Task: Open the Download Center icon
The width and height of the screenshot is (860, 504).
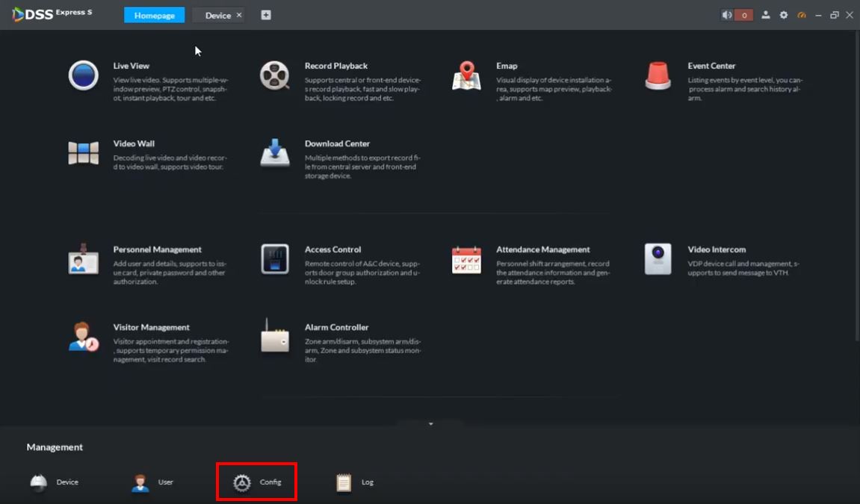Action: (x=275, y=152)
